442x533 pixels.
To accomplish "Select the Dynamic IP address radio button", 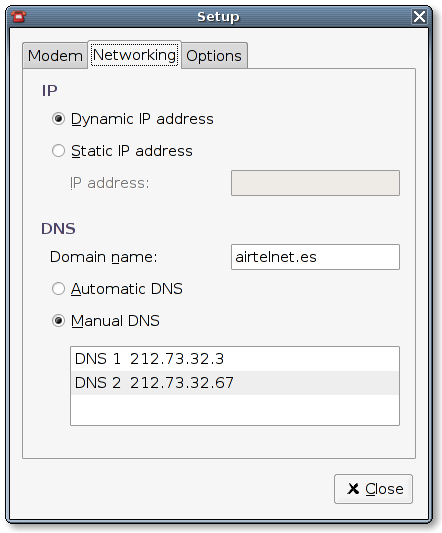I will pyautogui.click(x=58, y=119).
